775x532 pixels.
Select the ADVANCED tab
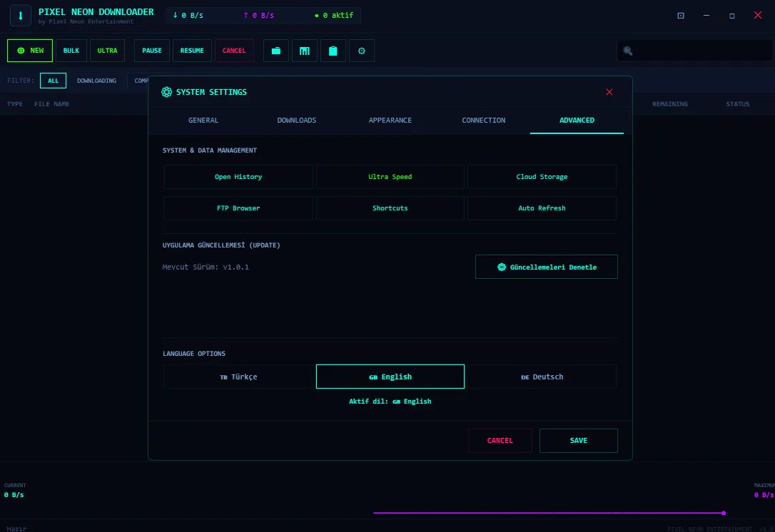(577, 120)
